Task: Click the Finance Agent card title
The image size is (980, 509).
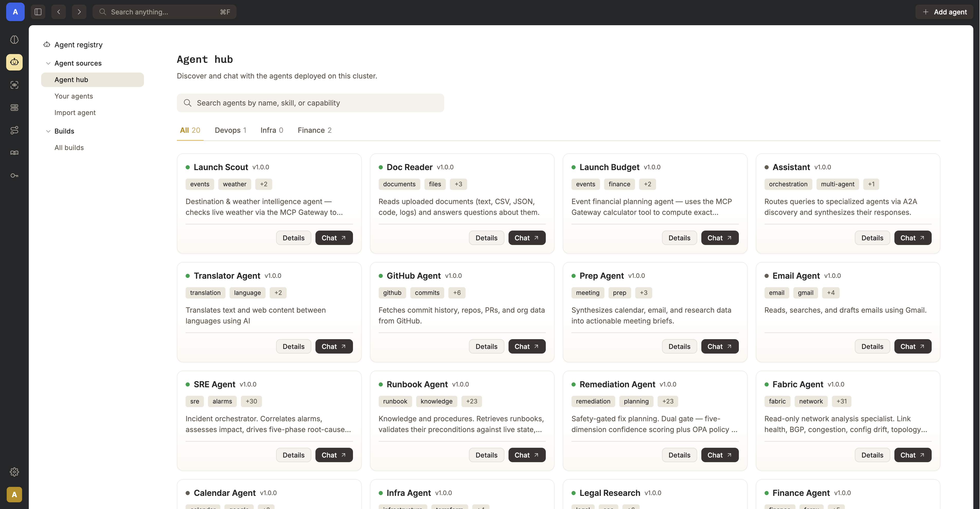Action: pos(801,493)
